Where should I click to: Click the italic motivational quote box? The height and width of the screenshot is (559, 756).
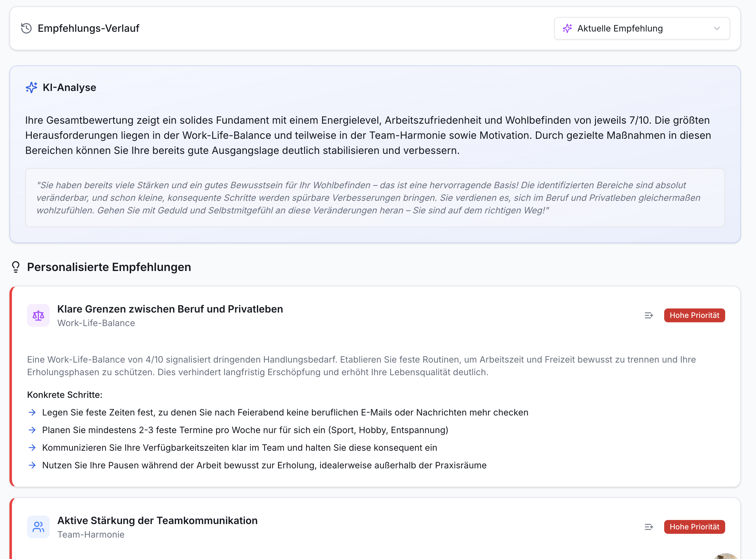pos(375,198)
